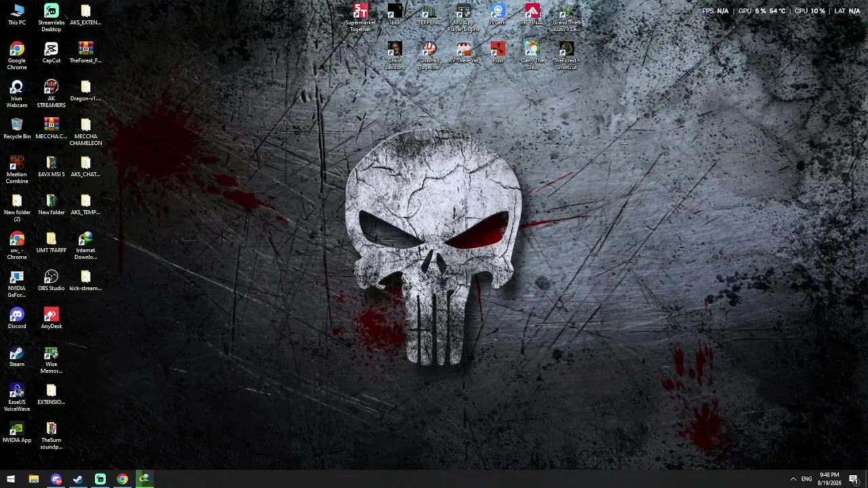The height and width of the screenshot is (488, 868).
Task: Select the Dragon-v1... folder
Action: [85, 91]
